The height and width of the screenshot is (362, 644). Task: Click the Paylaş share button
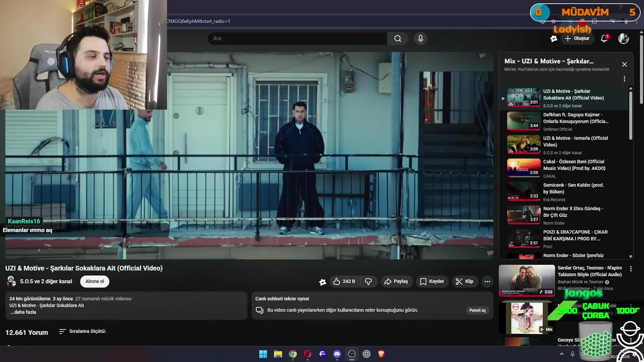click(395, 282)
